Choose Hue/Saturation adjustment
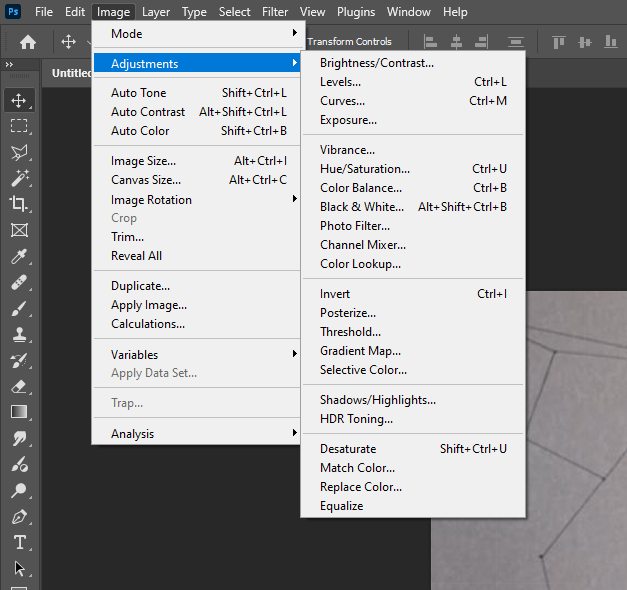This screenshot has height=590, width=627. 413,169
